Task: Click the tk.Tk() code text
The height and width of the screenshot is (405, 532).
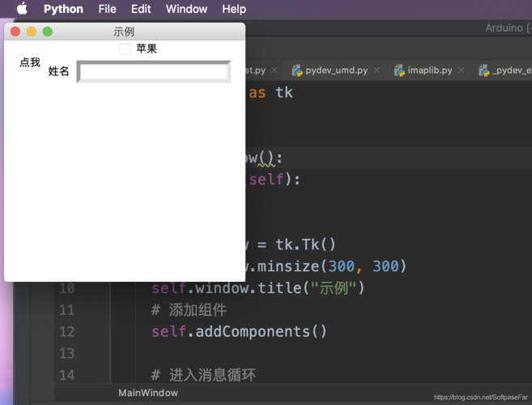Action: [305, 245]
